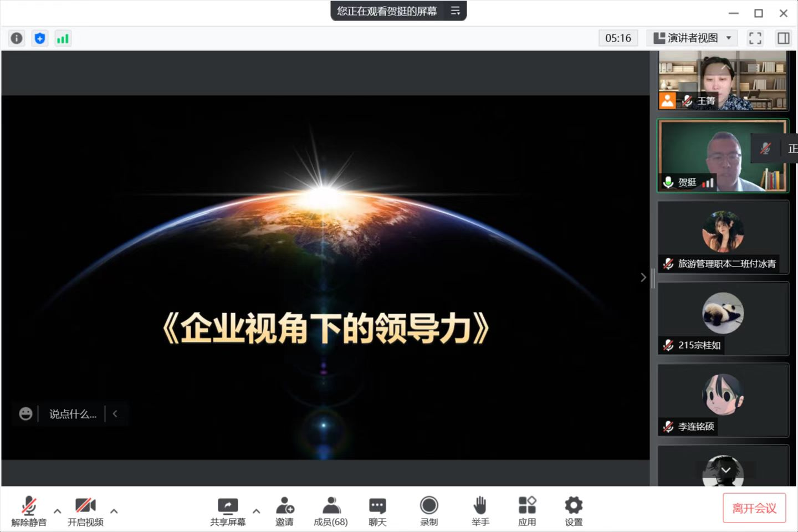This screenshot has width=798, height=532.
Task: Start 共享屏幕 screen sharing
Action: point(228,511)
